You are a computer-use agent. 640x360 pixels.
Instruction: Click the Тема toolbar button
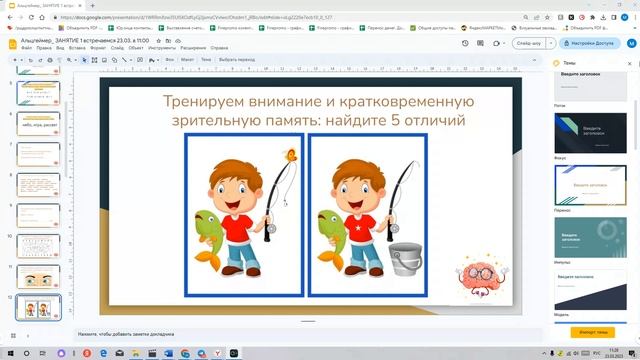206,60
